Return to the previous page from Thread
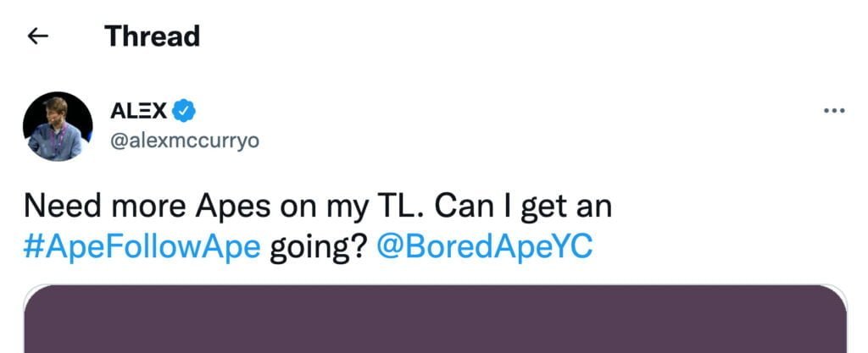Screen dimensions: 868x353 tap(38, 36)
